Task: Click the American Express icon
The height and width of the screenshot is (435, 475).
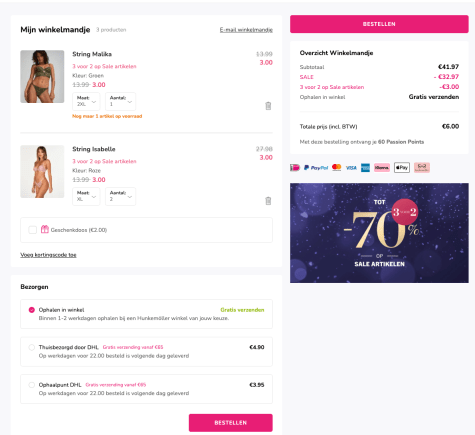Action: click(365, 168)
